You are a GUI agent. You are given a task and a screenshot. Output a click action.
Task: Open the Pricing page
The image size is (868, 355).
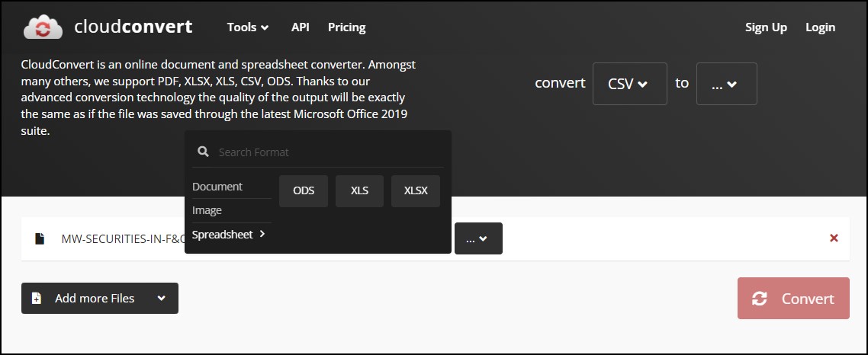346,27
